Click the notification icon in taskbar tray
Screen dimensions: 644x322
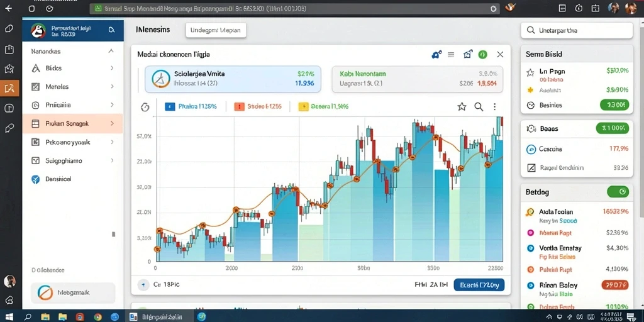pyautogui.click(x=630, y=317)
